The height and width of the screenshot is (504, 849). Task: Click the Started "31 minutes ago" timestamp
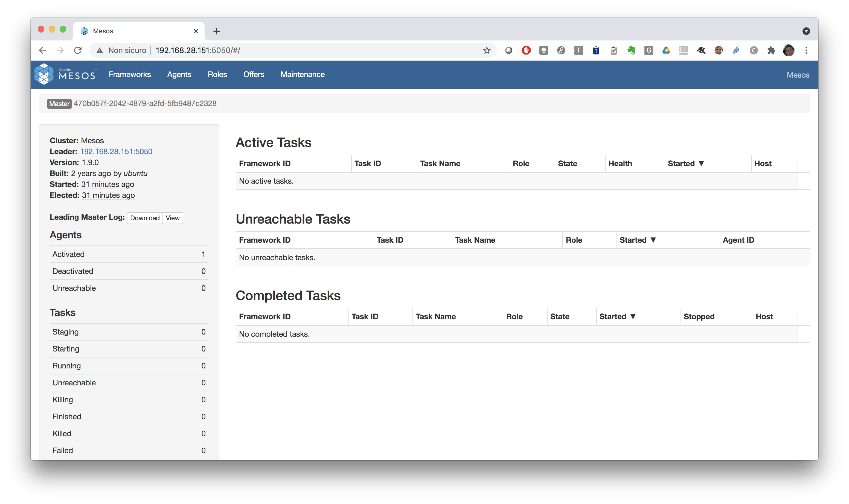pos(108,184)
